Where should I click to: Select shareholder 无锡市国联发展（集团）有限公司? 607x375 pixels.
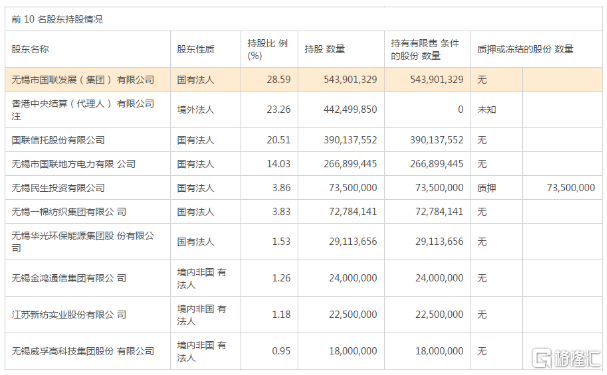pos(83,80)
